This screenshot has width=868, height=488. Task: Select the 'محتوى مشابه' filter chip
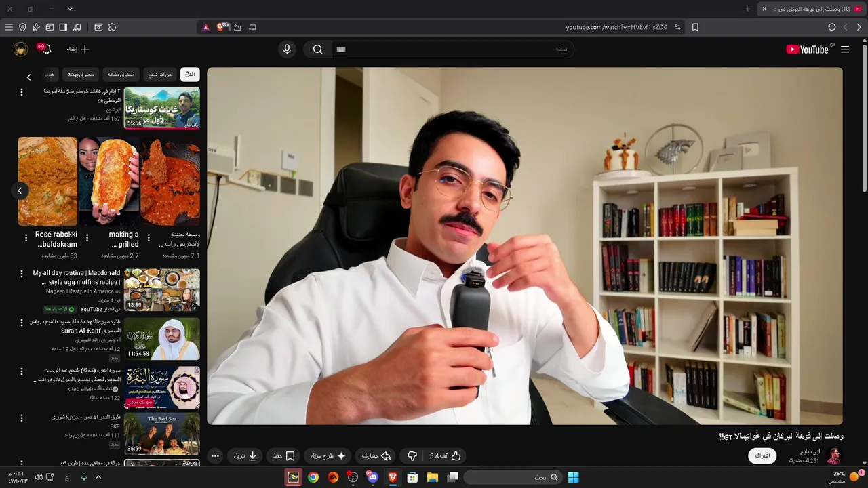pos(121,75)
